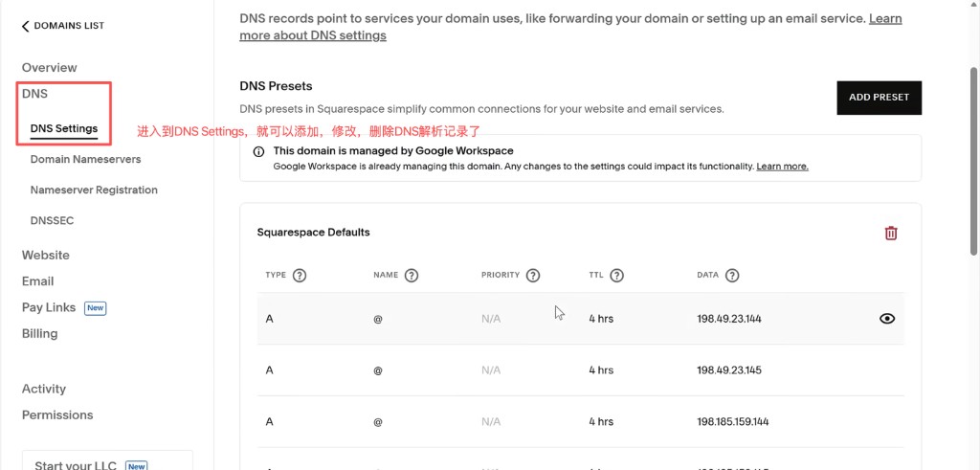The width and height of the screenshot is (980, 470).
Task: Open the Activity section
Action: coord(44,389)
